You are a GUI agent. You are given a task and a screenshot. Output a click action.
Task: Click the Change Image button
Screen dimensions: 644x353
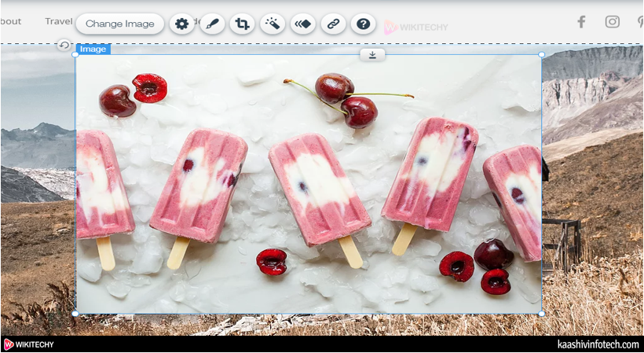coord(119,24)
